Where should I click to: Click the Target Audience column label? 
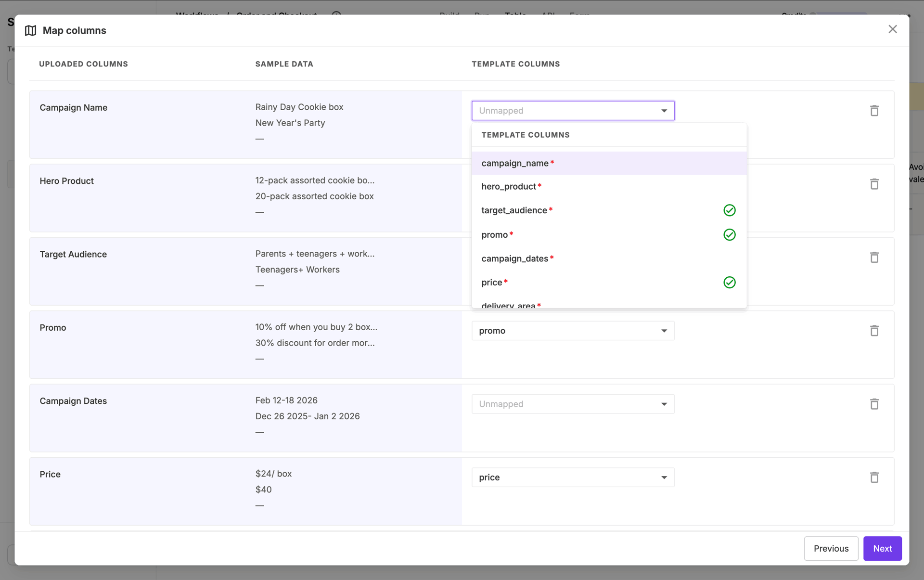click(73, 254)
